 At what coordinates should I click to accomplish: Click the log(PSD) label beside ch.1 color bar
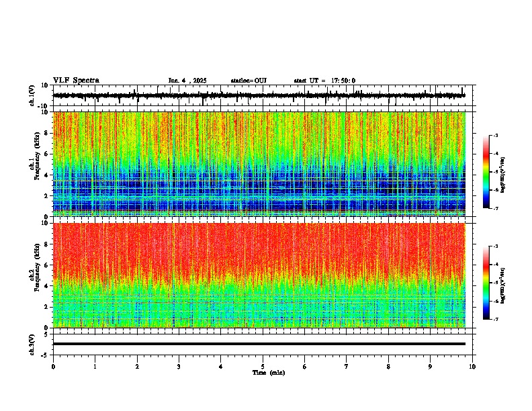coord(502,175)
